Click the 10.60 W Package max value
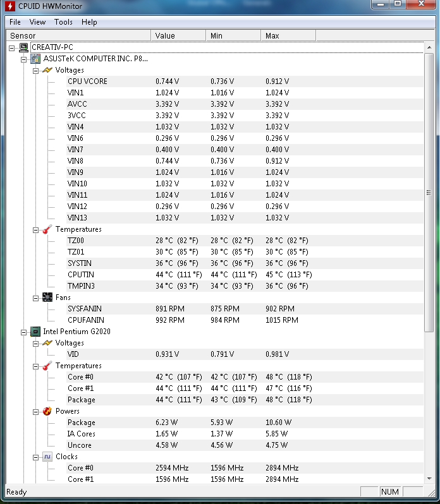The image size is (440, 504). [279, 423]
